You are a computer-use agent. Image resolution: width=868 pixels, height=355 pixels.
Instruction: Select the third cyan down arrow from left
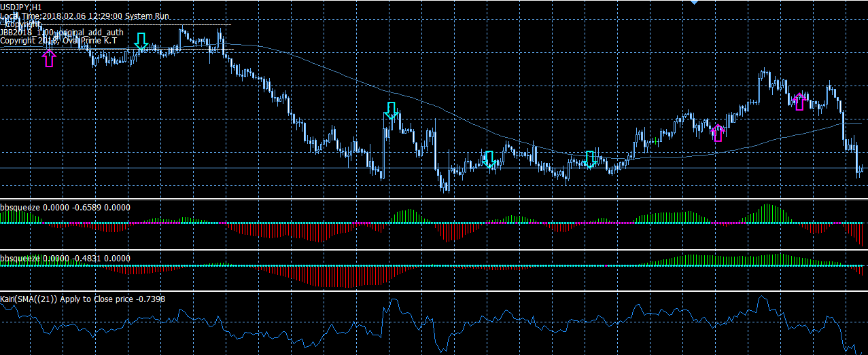488,160
